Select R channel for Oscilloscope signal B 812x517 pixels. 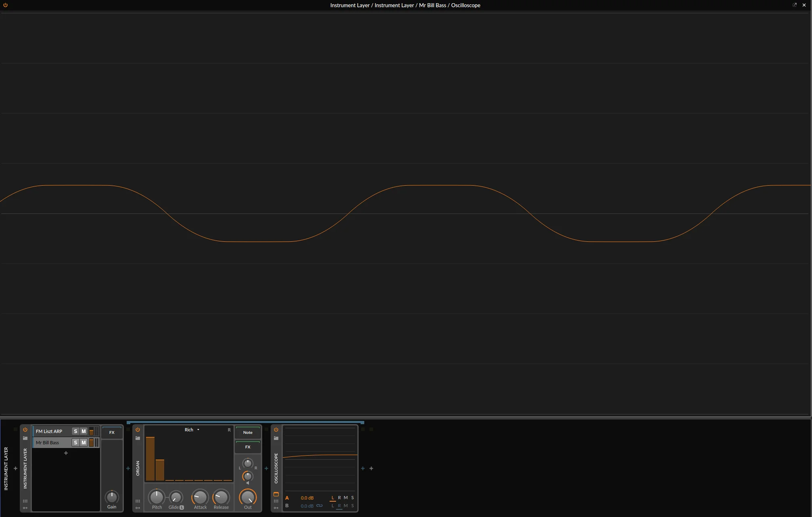point(339,506)
